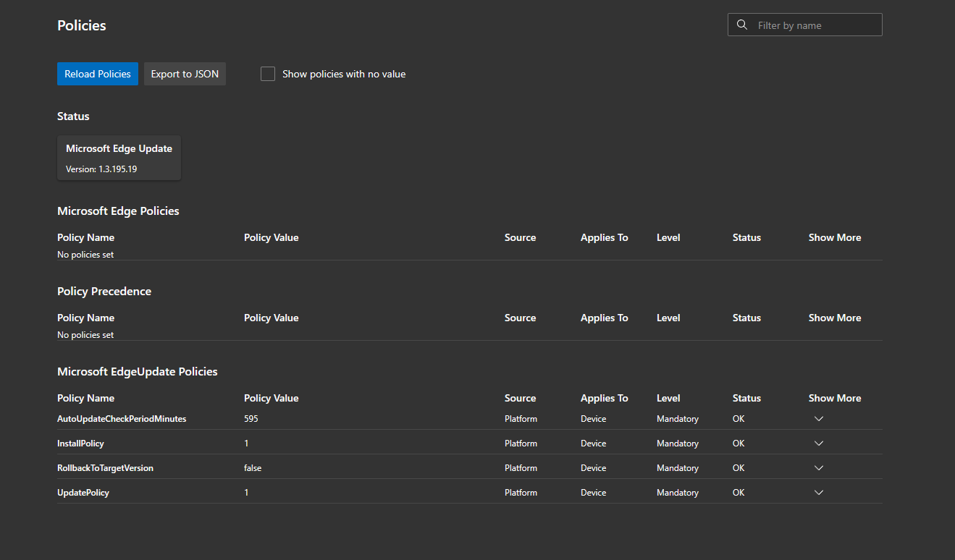Click InstallPolicy value 1

pyautogui.click(x=246, y=444)
